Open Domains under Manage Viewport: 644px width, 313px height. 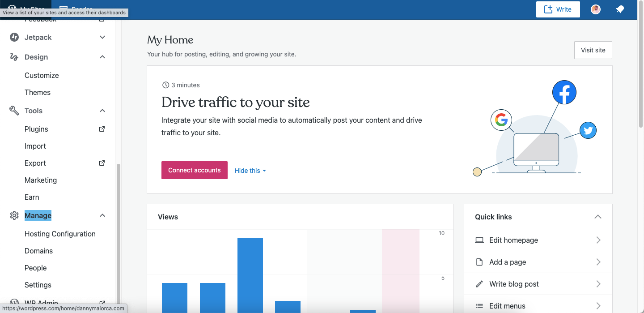[38, 251]
